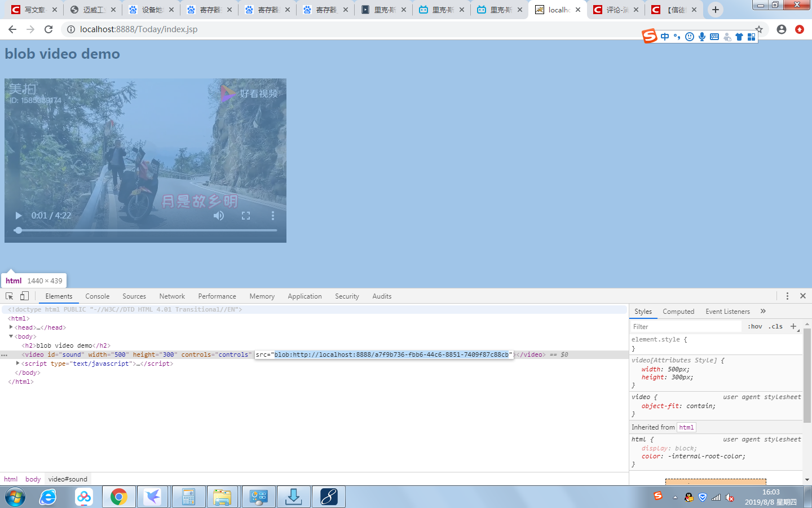Open Chrome from the taskbar
Screen dimensions: 812x508
click(x=118, y=497)
